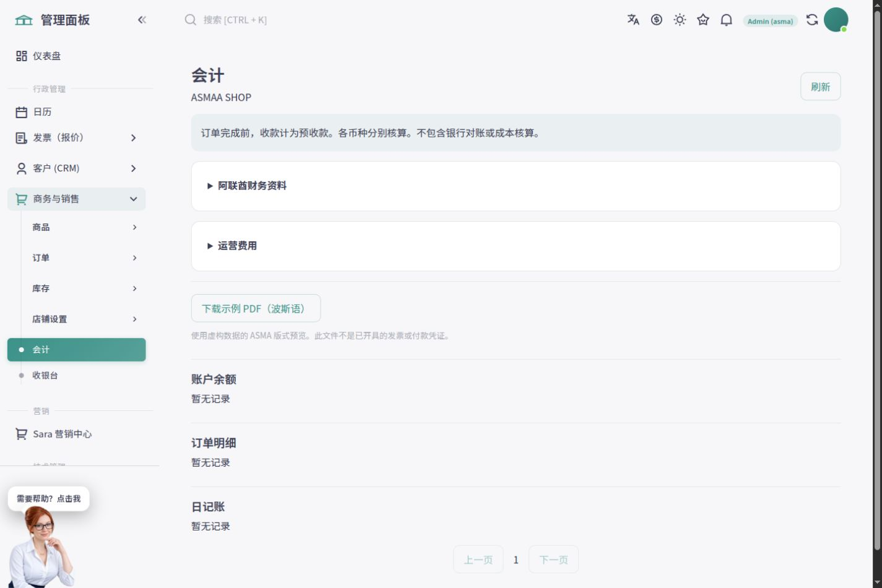The image size is (882, 588).
Task: Click the currency dollar icon
Action: tap(657, 20)
